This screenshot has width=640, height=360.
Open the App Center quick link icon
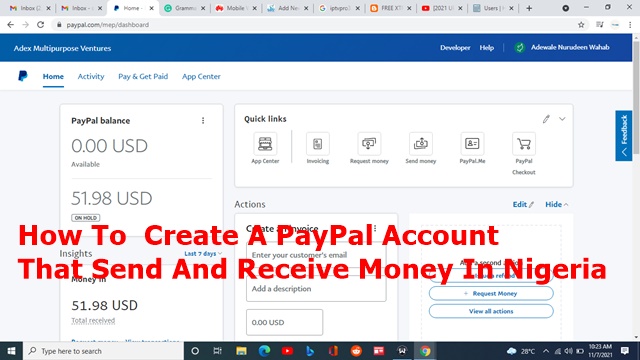click(x=265, y=144)
